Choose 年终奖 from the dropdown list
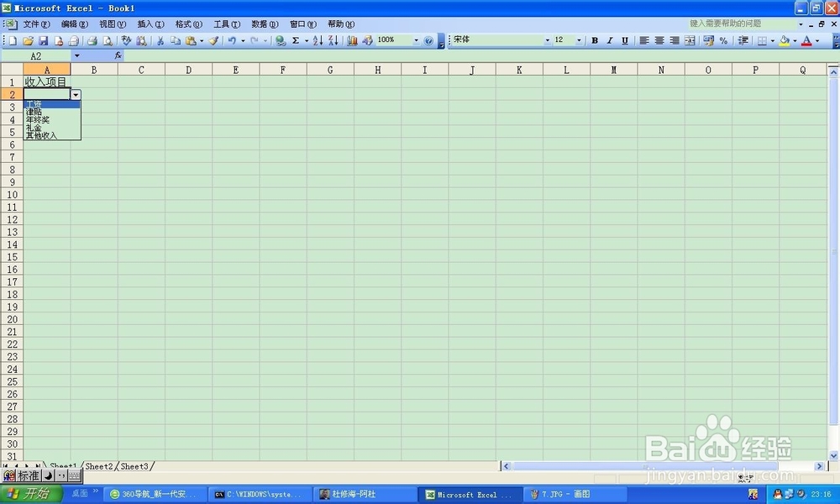Image resolution: width=840 pixels, height=504 pixels. pos(52,120)
